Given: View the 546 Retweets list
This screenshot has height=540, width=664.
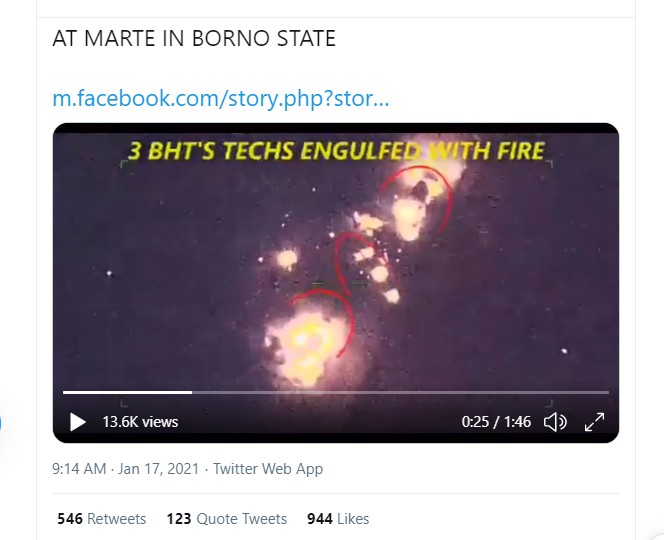Looking at the screenshot, I should pyautogui.click(x=102, y=519).
